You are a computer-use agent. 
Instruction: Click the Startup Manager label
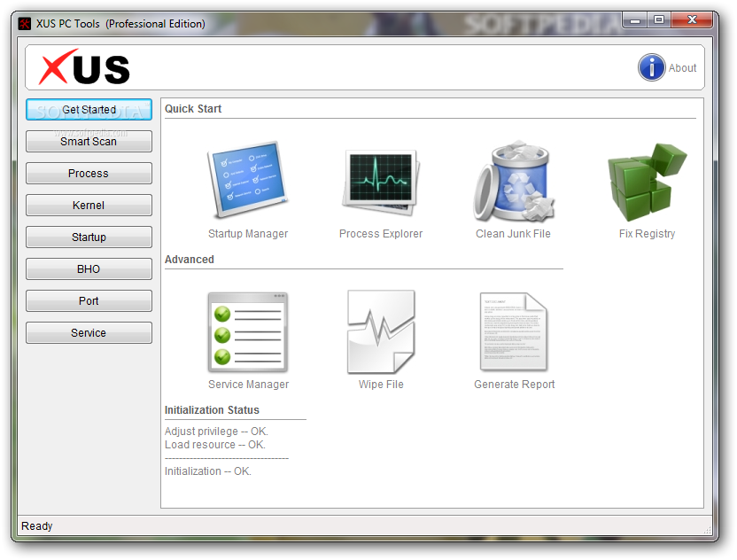(248, 234)
